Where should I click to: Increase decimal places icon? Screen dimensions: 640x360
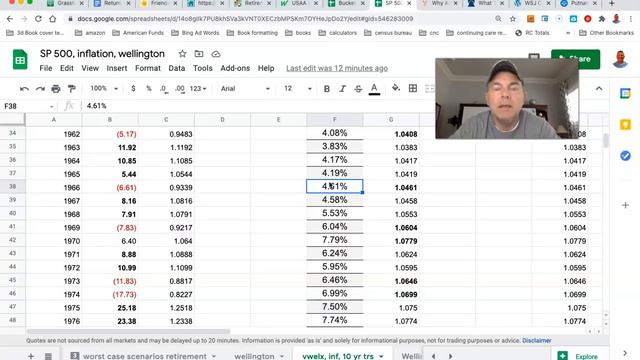180,89
